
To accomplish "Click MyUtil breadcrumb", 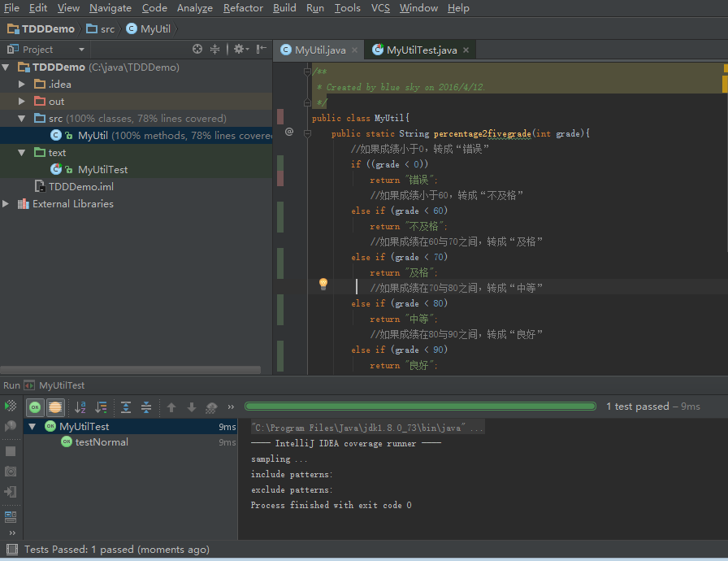I will (x=148, y=28).
